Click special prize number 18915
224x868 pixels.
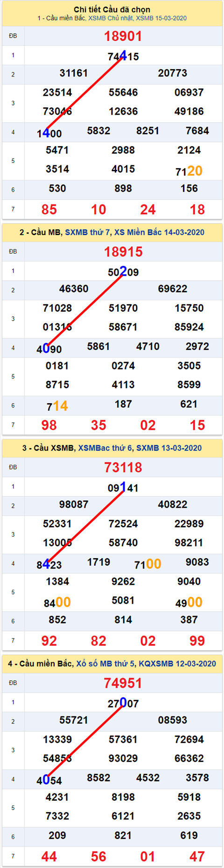tap(123, 252)
